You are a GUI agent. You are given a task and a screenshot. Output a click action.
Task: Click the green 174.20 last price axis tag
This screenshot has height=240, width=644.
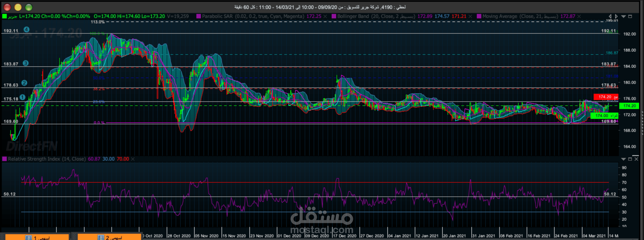[629, 106]
